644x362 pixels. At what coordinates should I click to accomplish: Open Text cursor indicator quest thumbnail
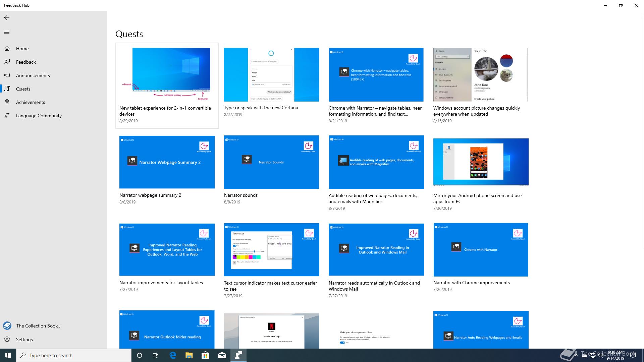pos(271,250)
